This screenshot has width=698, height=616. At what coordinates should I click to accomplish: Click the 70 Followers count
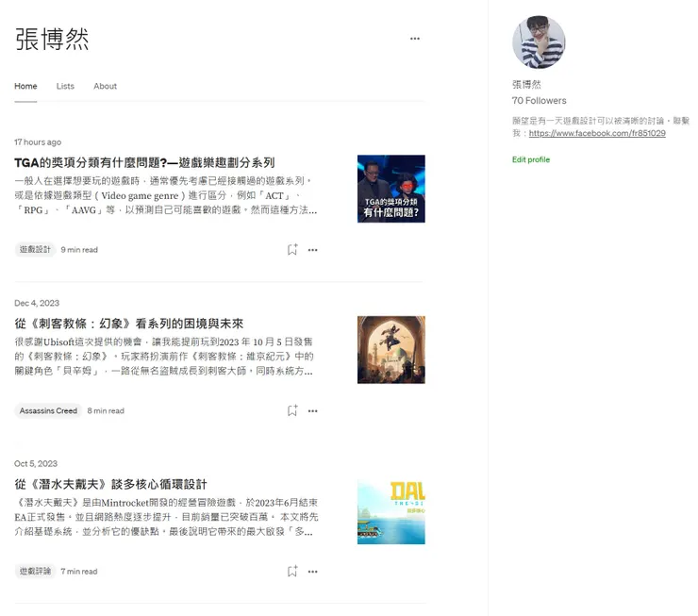540,101
